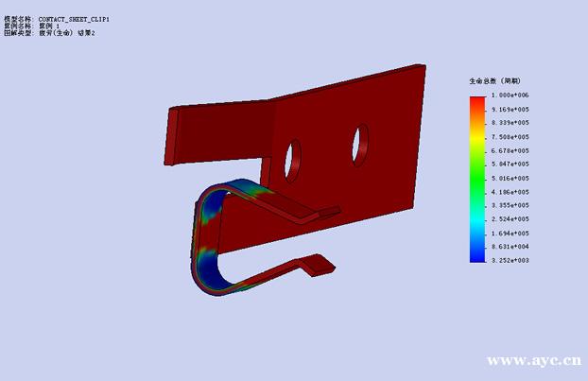The image size is (588, 381).
Task: Click the www.ayc.cn watermark link
Action: [x=533, y=360]
